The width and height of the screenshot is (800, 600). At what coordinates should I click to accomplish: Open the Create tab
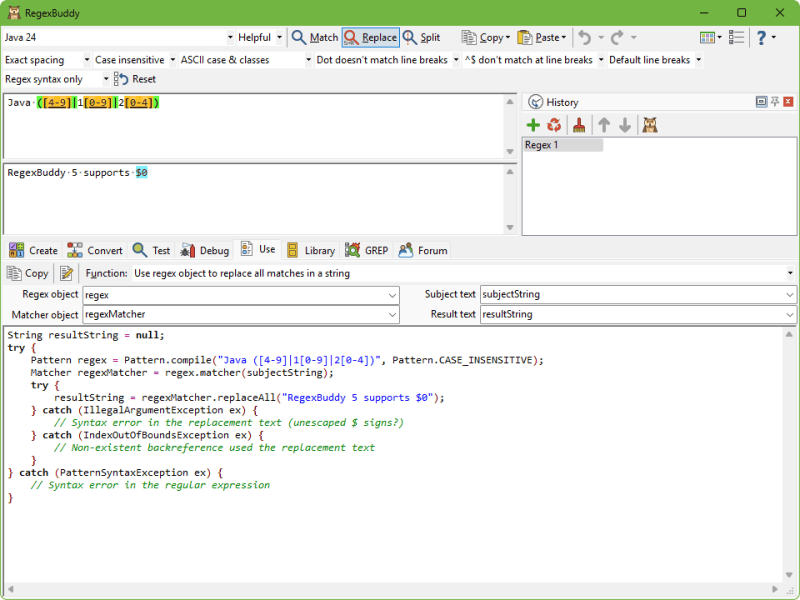[33, 250]
